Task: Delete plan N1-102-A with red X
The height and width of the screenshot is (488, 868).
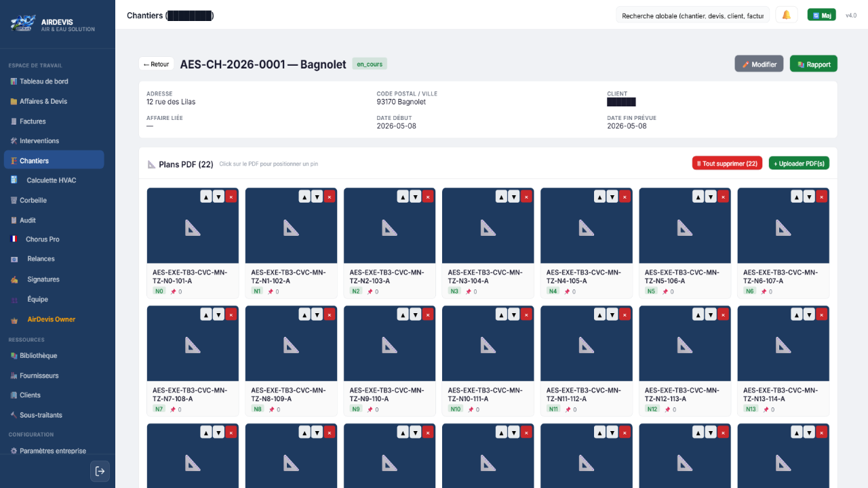Action: pyautogui.click(x=329, y=197)
